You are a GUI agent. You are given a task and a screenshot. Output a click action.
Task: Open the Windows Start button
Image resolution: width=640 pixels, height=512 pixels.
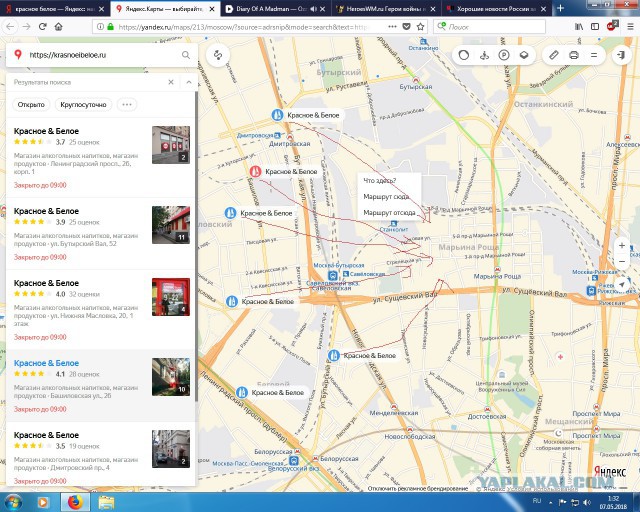click(13, 502)
